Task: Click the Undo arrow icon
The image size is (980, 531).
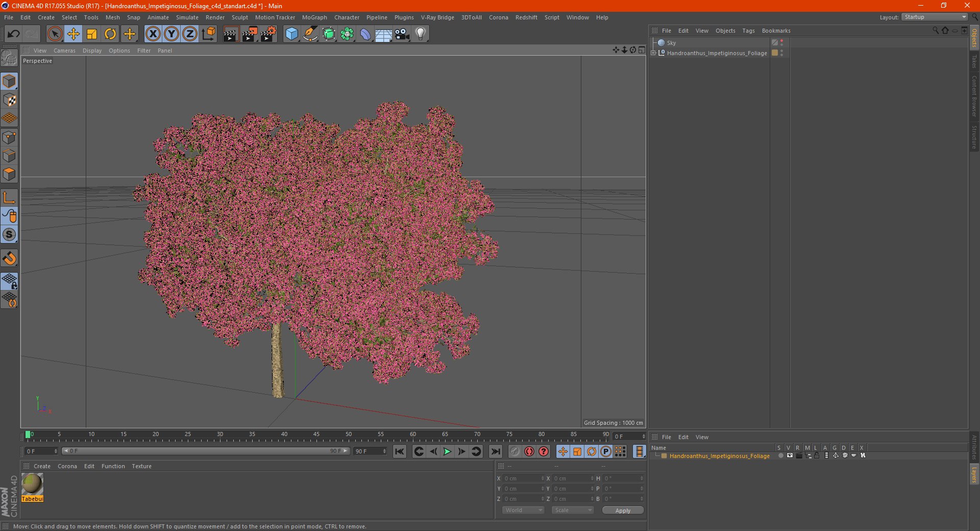Action: pos(14,34)
